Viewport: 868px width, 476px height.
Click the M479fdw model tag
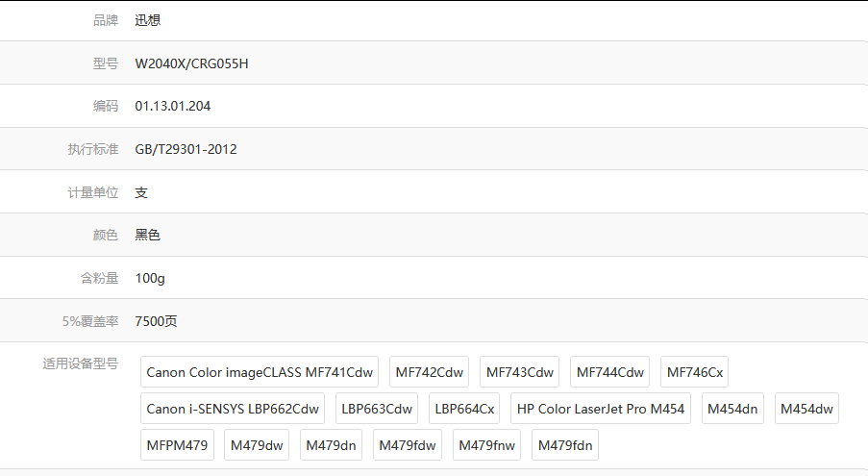408,445
